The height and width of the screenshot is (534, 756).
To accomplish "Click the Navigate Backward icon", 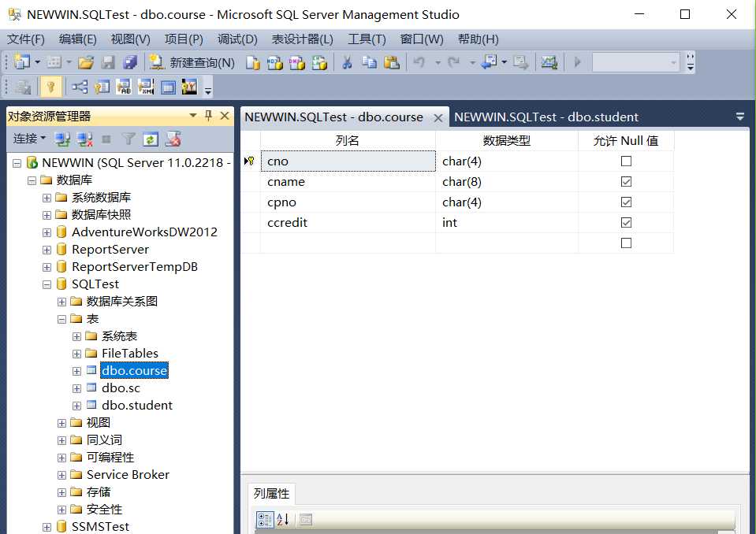I will 489,62.
